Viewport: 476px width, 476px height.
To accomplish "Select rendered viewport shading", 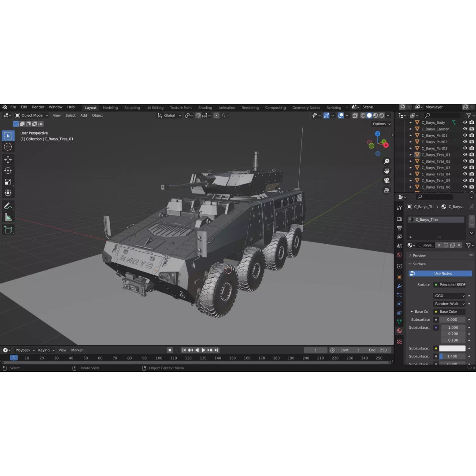I will (x=382, y=115).
